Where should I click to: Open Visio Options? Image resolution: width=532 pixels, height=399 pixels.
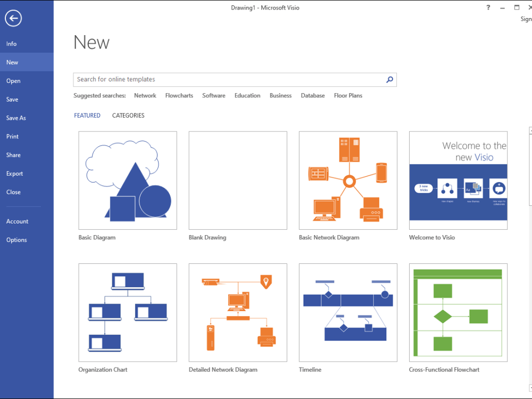(x=27, y=240)
